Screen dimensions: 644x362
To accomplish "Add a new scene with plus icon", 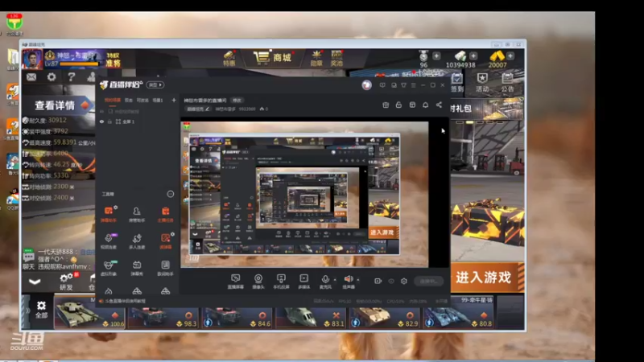I will (x=174, y=100).
